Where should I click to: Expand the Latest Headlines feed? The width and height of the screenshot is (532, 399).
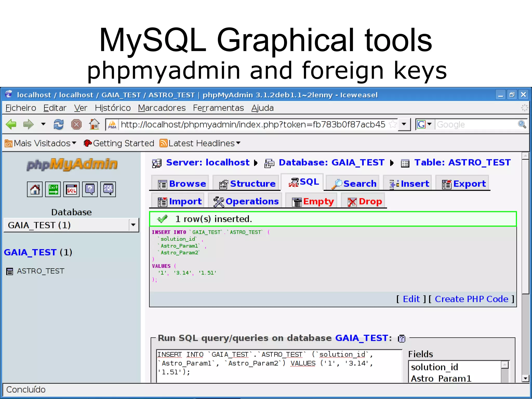pyautogui.click(x=200, y=143)
